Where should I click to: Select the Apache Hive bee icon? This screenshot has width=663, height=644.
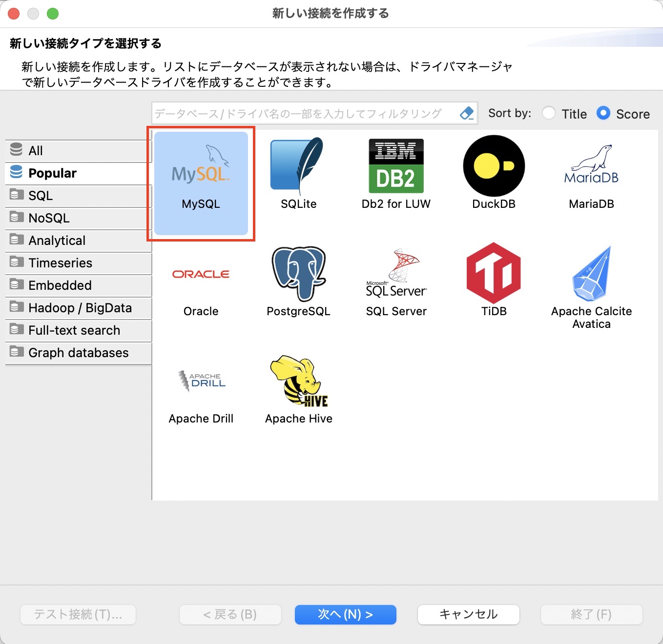(x=299, y=381)
